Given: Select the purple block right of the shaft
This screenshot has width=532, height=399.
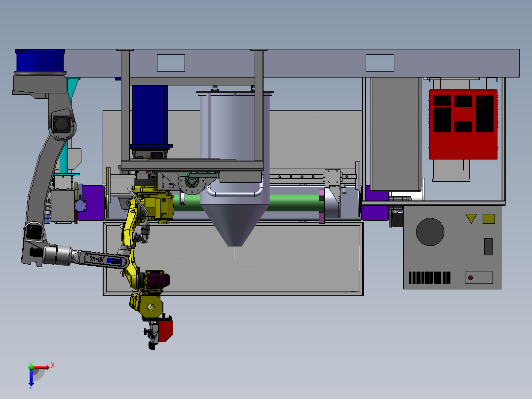Looking at the screenshot, I should (x=375, y=207).
